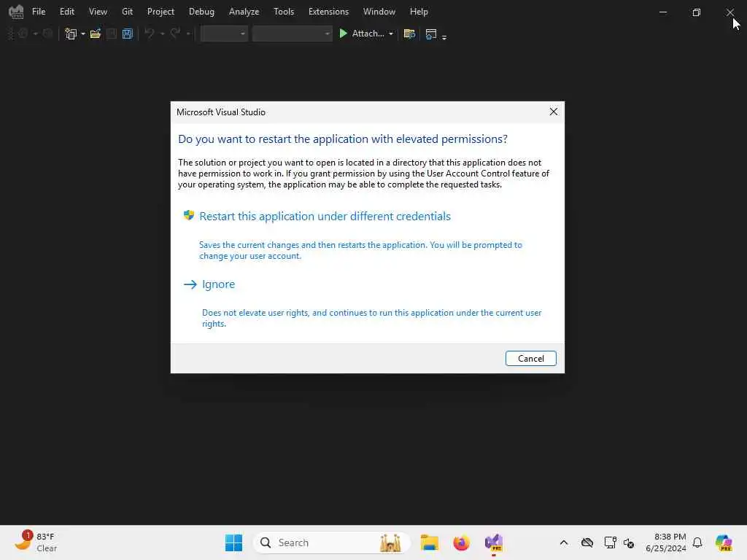The width and height of the screenshot is (747, 560).
Task: Open the Copilot preview taskbar icon
Action: coord(724,542)
